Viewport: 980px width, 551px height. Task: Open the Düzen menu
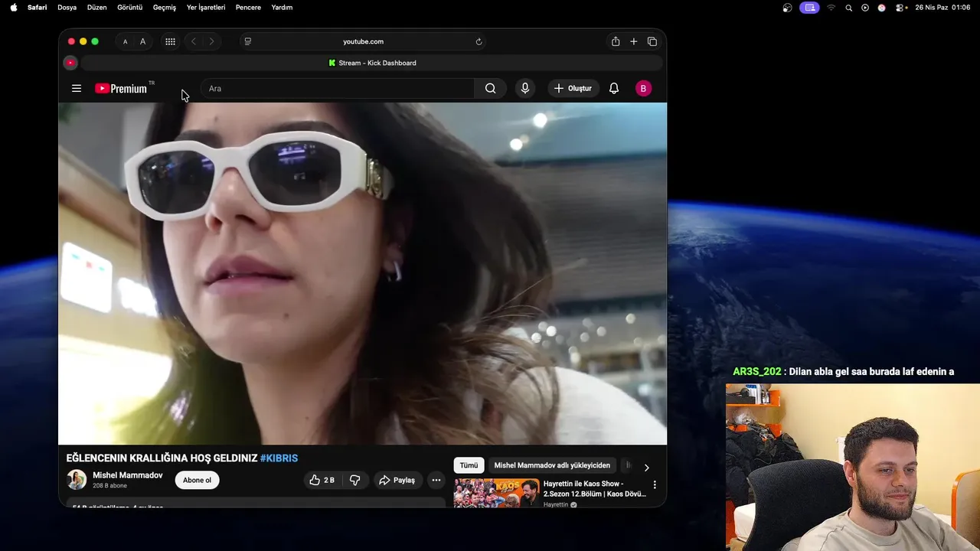coord(97,7)
